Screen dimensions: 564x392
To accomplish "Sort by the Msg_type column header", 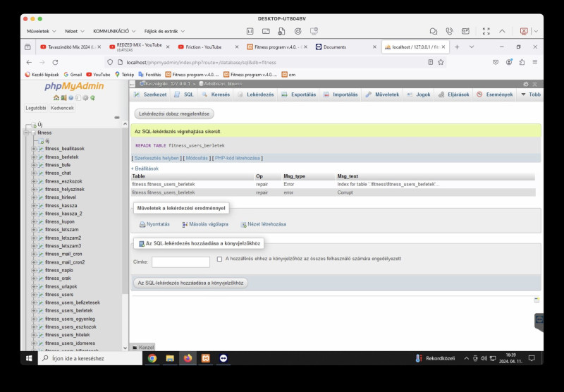I will (x=294, y=176).
